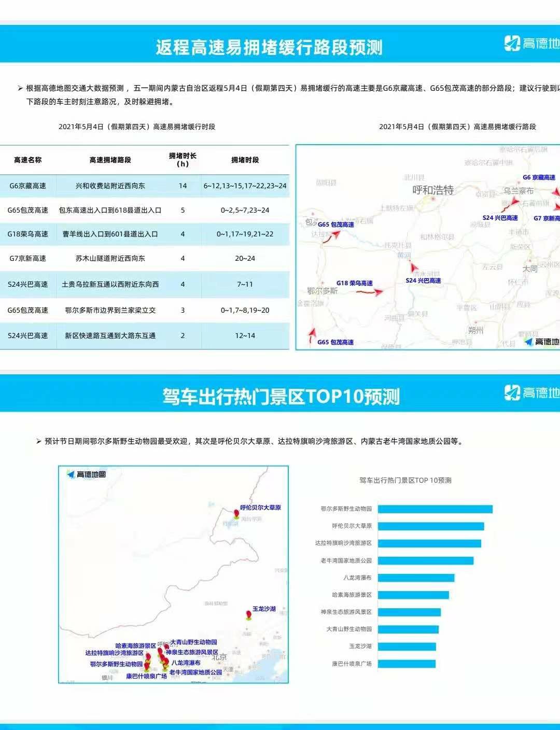Click the 拥堵时段 column header
Viewport: 560px width, 730px height.
click(245, 160)
